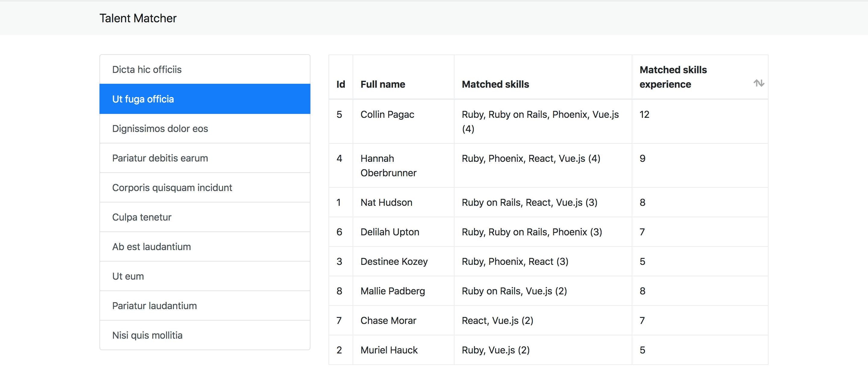Click Id 7 in Chase Morar's row
Viewport: 868px width, 367px height.
tap(339, 321)
